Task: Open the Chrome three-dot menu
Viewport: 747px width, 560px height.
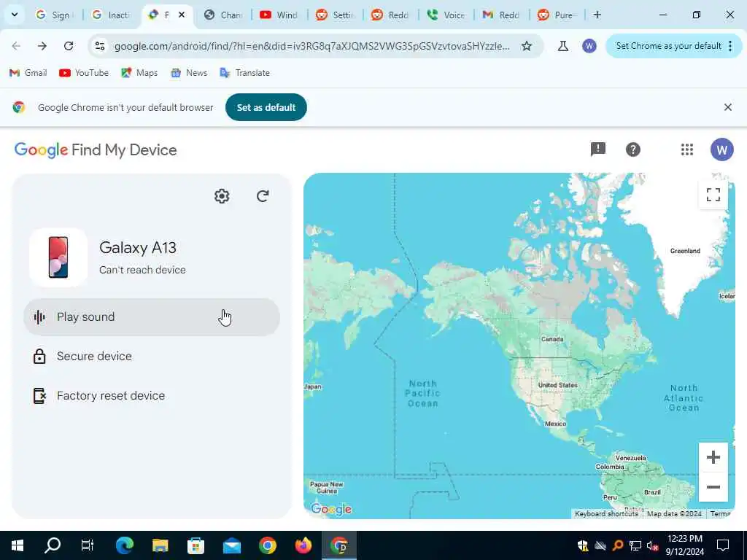Action: (730, 46)
